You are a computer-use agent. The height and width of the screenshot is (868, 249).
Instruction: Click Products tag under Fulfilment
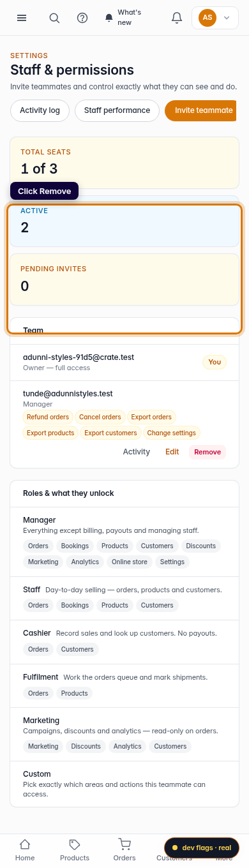tap(75, 693)
